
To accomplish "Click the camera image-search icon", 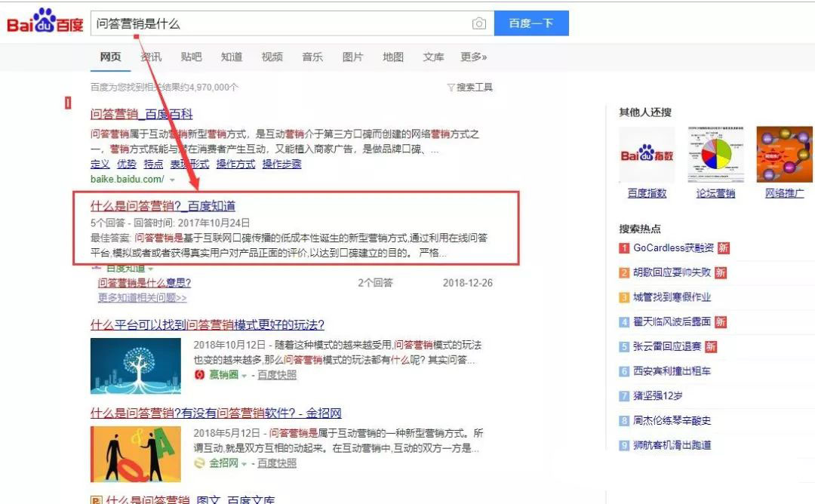I will [x=479, y=23].
